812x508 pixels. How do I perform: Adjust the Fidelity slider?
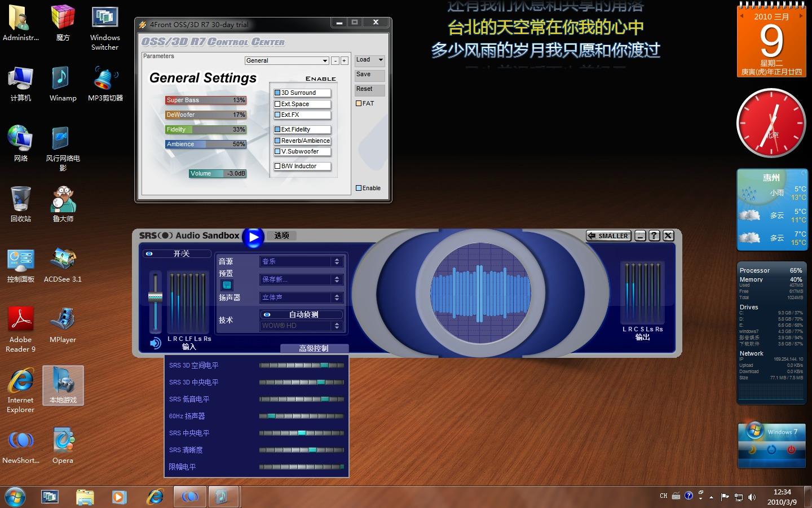(206, 129)
